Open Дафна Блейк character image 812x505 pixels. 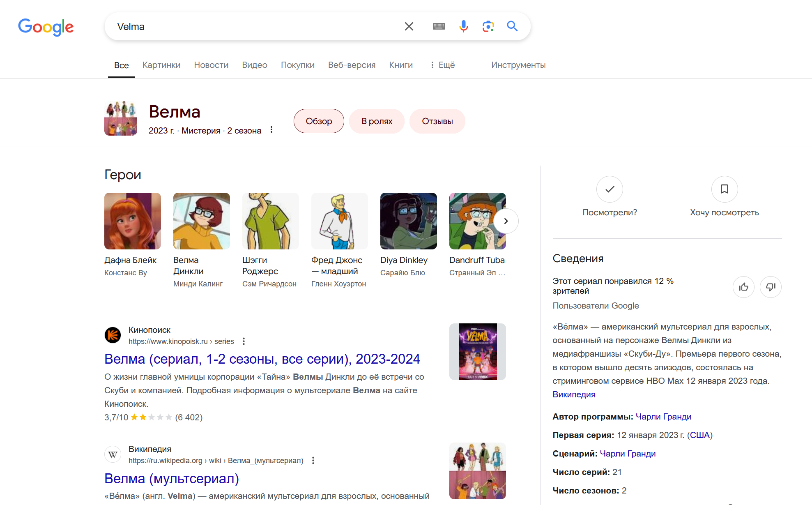click(x=133, y=221)
